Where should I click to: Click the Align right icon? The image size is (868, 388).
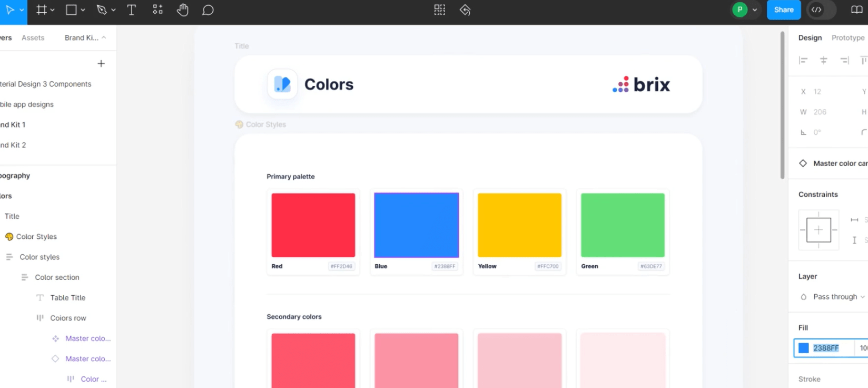pyautogui.click(x=845, y=61)
